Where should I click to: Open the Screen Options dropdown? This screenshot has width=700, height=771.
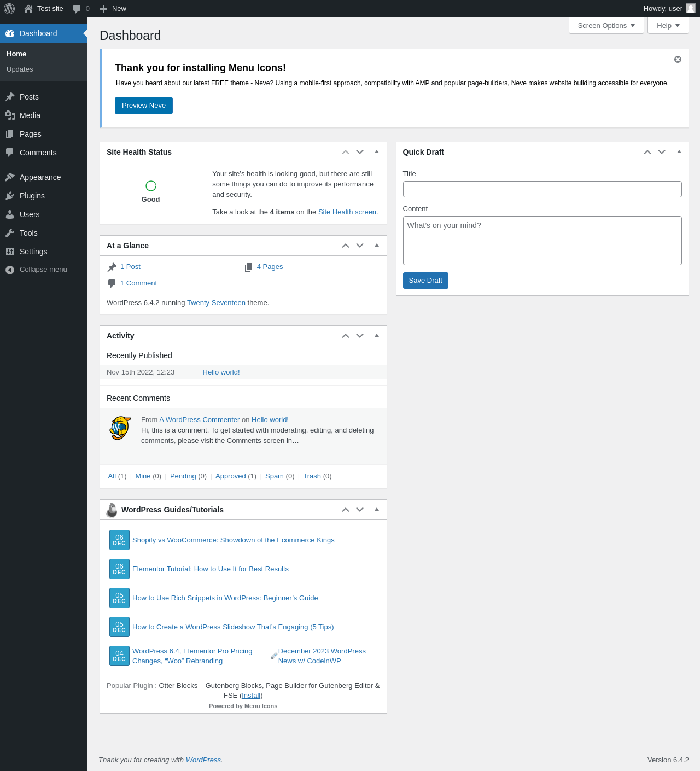coord(606,26)
